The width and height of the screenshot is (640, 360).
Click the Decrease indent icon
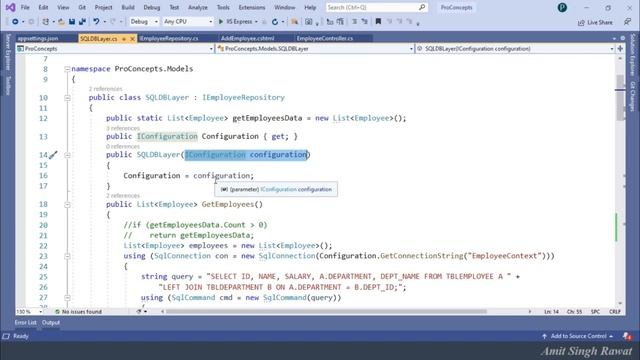click(x=354, y=22)
